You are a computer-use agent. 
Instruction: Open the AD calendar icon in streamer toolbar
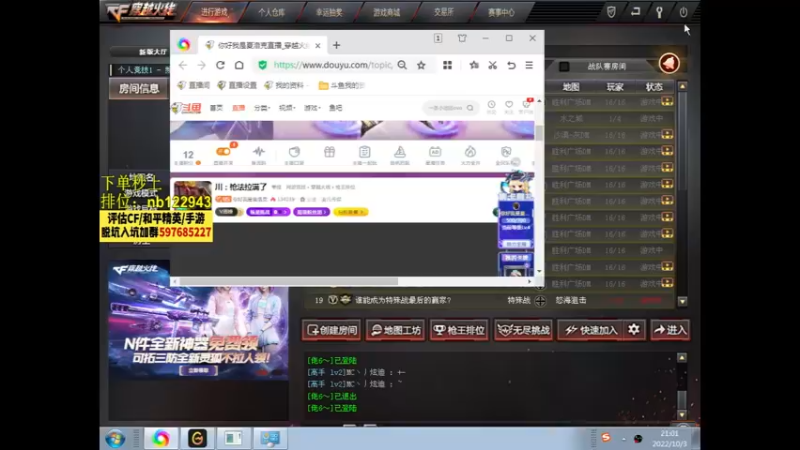point(435,152)
